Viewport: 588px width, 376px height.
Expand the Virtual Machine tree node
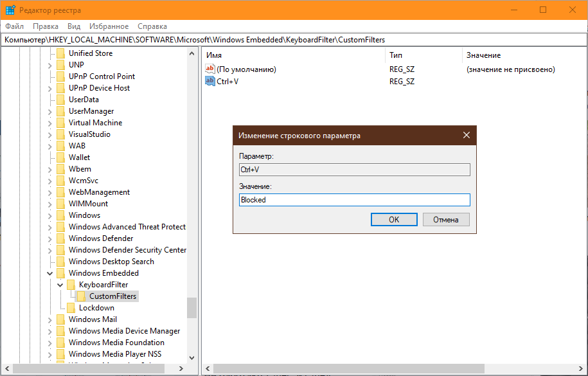tap(50, 123)
